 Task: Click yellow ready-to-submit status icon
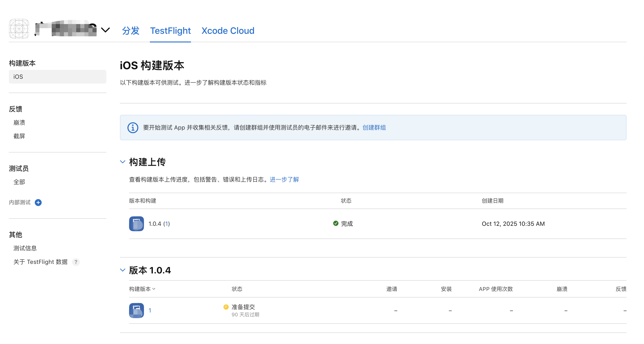226,307
